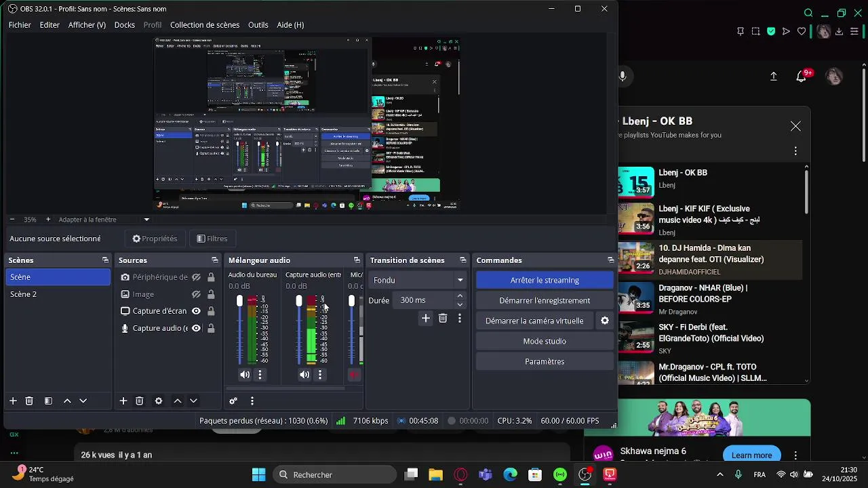The image size is (868, 488).
Task: Click browser download icon in toolbar
Action: 839,31
